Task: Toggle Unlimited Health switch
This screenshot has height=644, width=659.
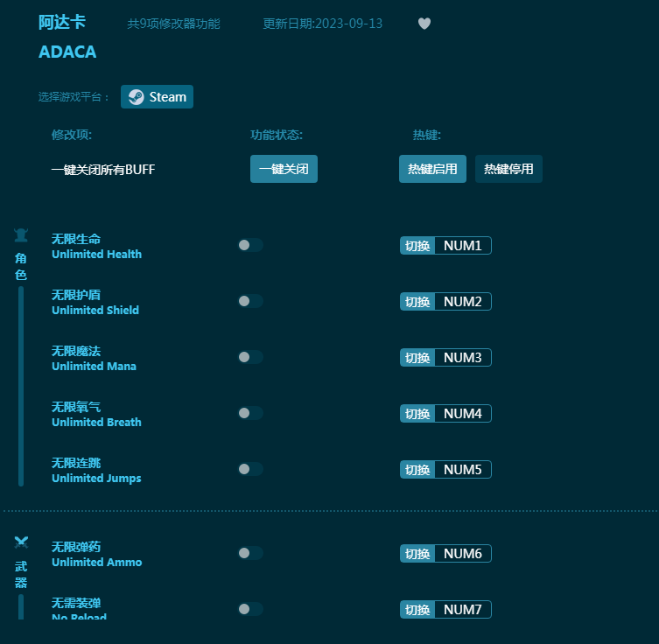Action: tap(250, 245)
